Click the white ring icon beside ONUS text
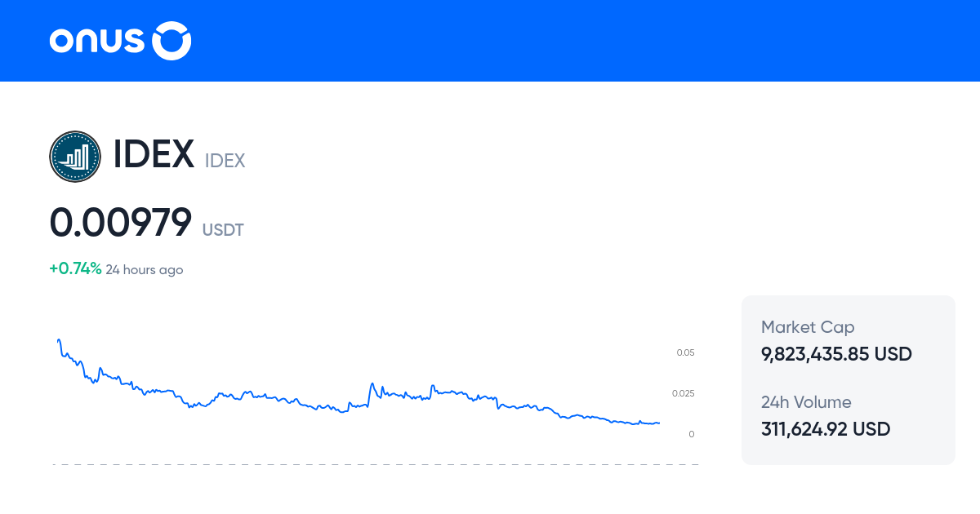 tap(171, 40)
